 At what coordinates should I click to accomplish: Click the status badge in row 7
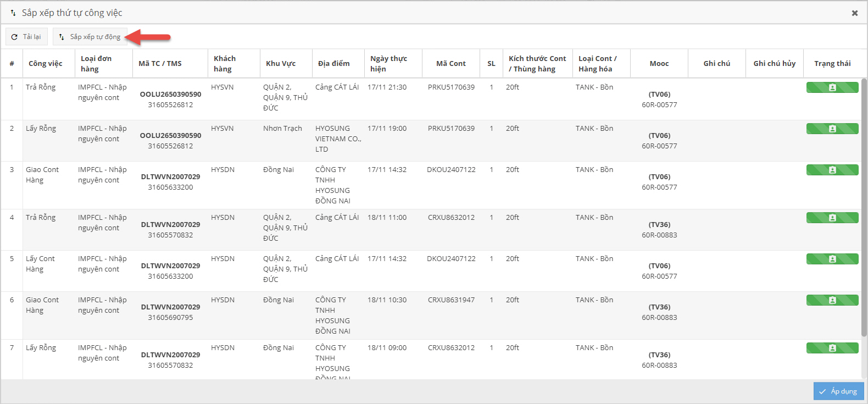click(x=832, y=348)
